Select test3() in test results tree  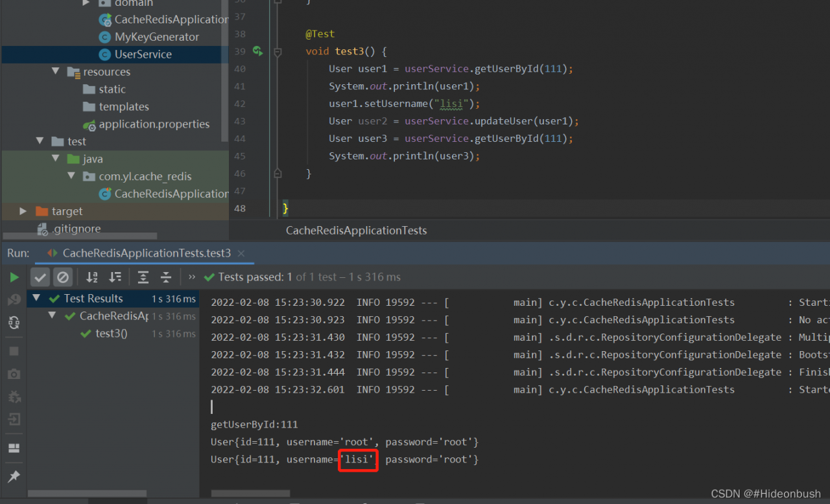point(112,334)
